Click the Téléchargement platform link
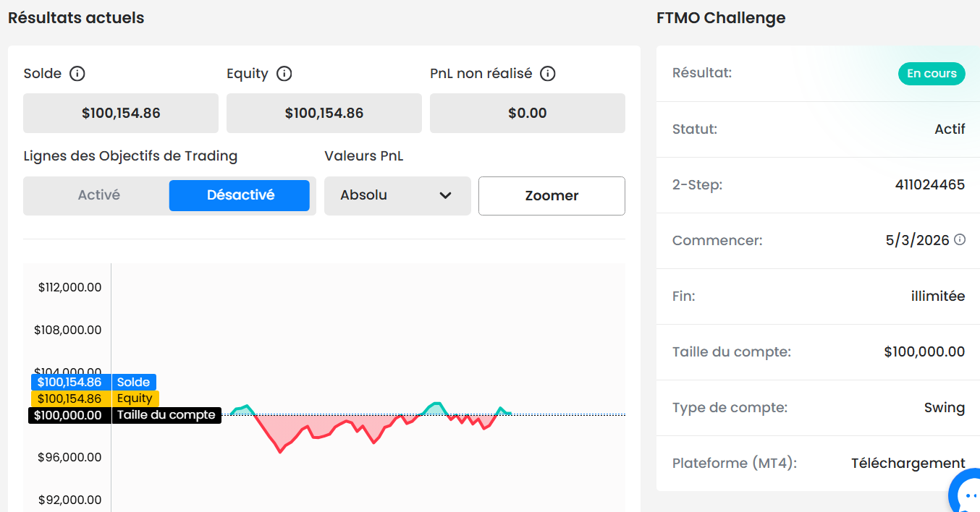The height and width of the screenshot is (512, 980). coord(908,463)
